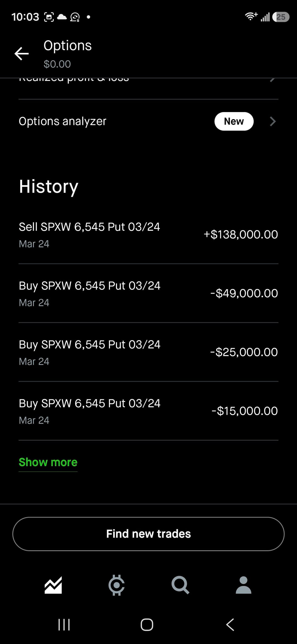
Task: Tap the back arrow beside Options
Action: tap(22, 53)
